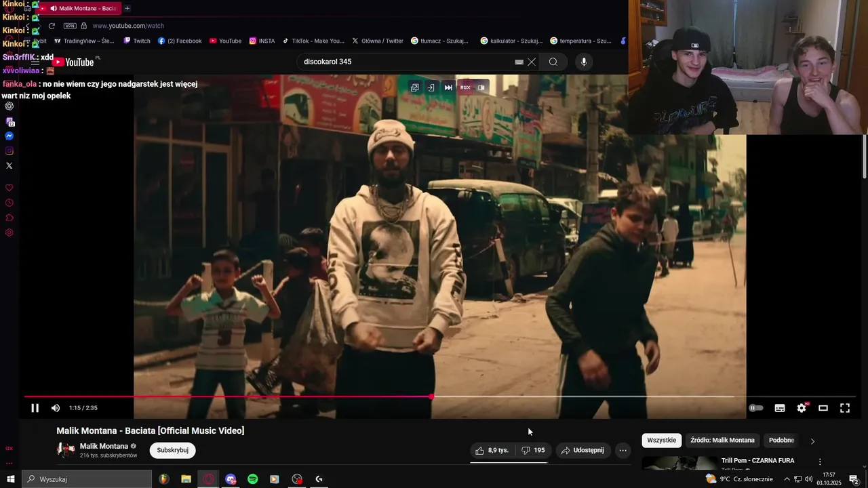Click the Udostępnij share button
The height and width of the screenshot is (488, 868).
pos(582,450)
